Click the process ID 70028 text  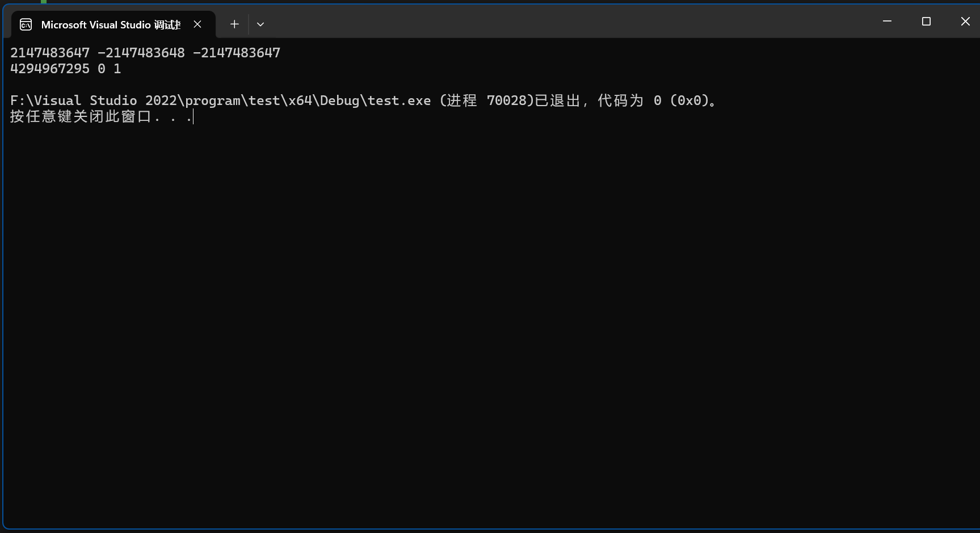pos(507,100)
